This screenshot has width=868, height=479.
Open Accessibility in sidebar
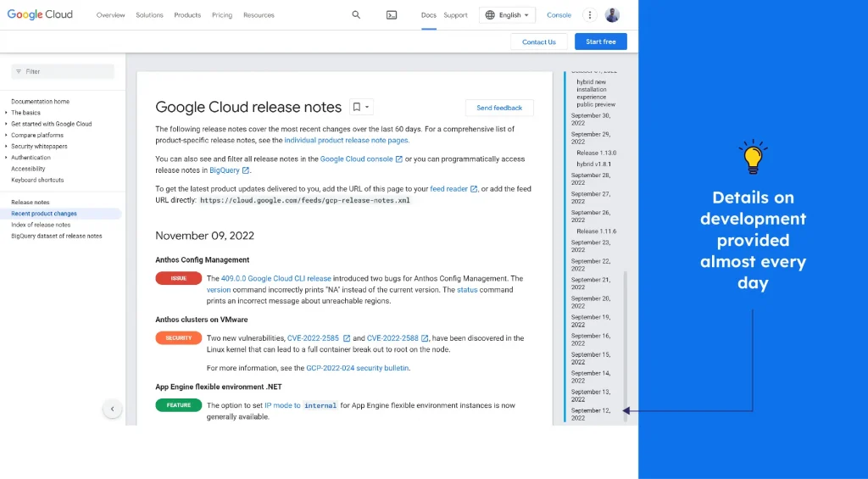(x=28, y=169)
